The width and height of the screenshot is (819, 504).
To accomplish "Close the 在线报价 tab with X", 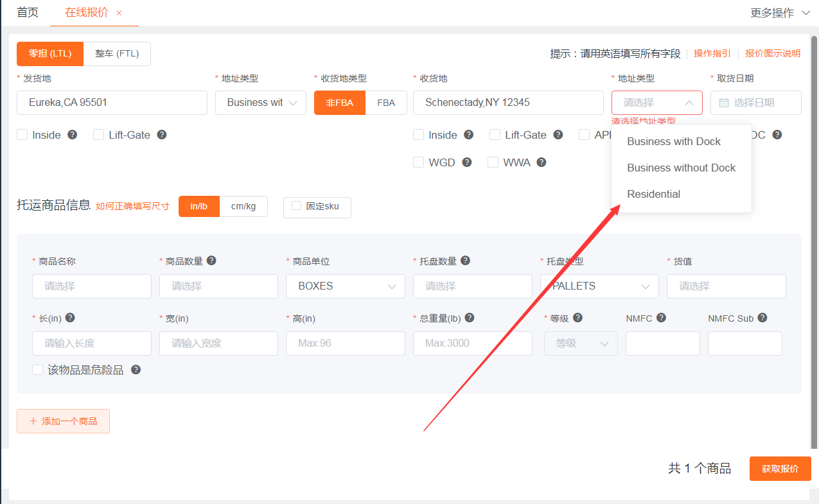I will click(x=119, y=13).
